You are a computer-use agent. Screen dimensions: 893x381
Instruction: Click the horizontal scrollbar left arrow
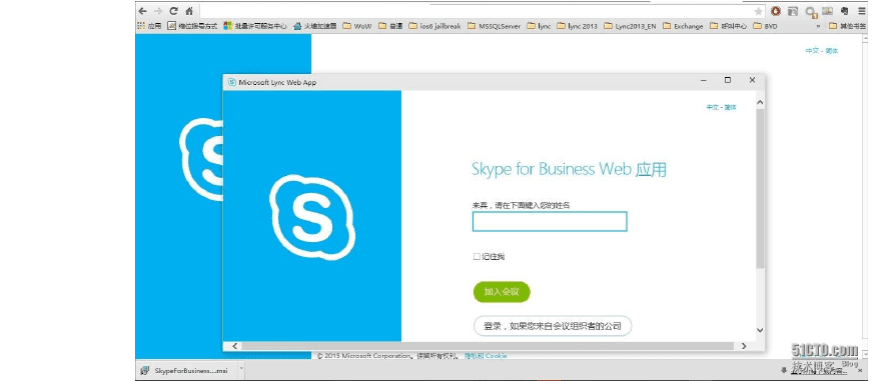coord(234,346)
